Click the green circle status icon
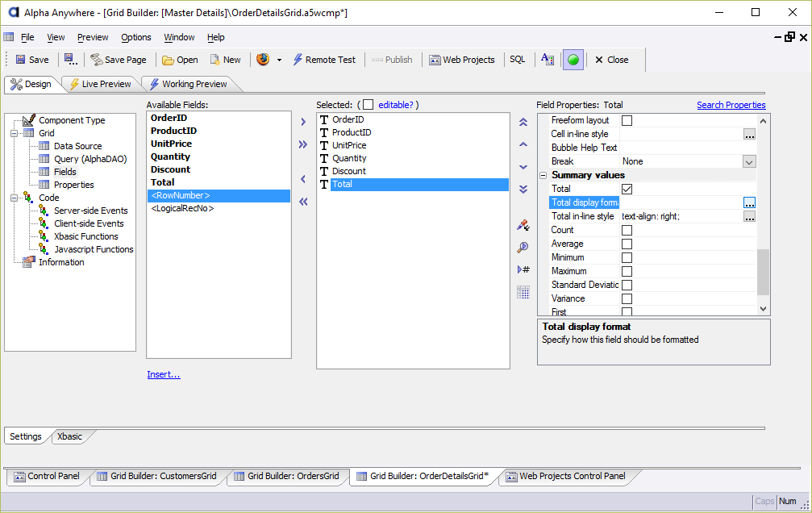Screen dimensions: 812x513 [x=573, y=60]
